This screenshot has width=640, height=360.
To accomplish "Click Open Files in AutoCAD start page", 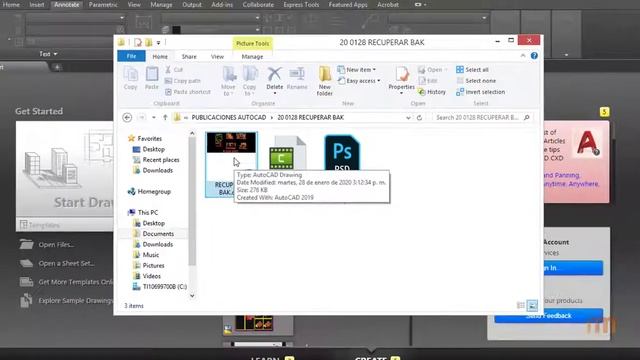I will pyautogui.click(x=47, y=244).
